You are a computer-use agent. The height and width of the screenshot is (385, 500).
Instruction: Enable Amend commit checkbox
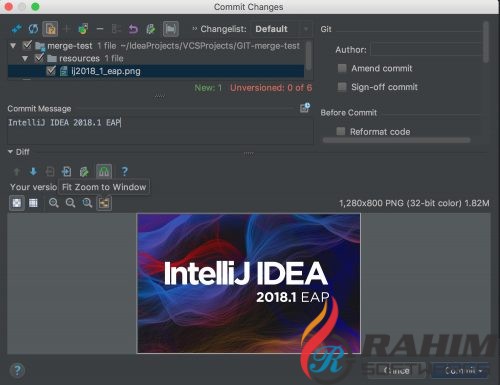[x=342, y=68]
